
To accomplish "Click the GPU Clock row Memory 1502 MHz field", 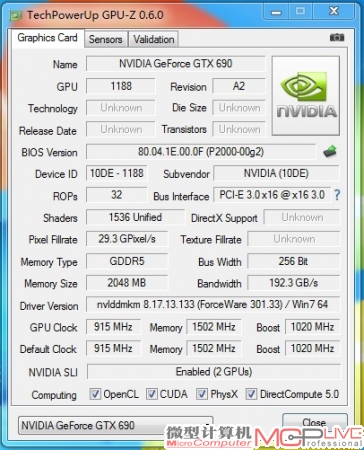I will coord(214,327).
